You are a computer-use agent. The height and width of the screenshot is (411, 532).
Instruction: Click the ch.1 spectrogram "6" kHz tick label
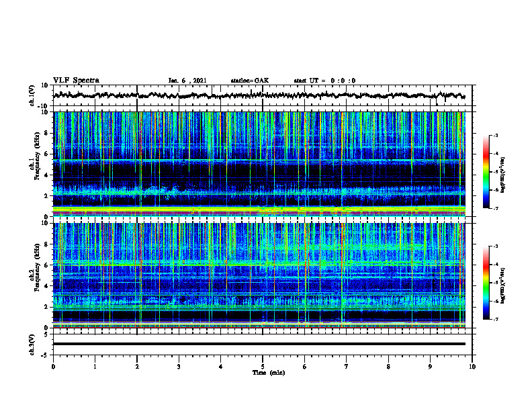[46, 154]
